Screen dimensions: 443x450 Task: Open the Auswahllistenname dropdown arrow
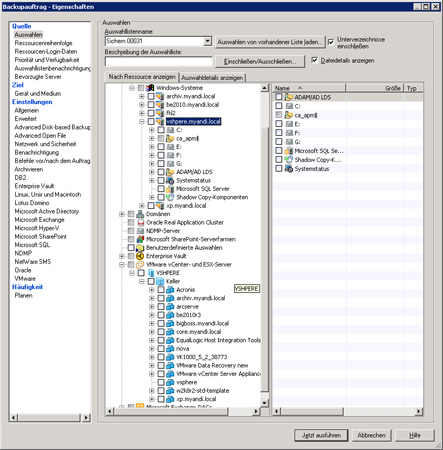pos(208,41)
